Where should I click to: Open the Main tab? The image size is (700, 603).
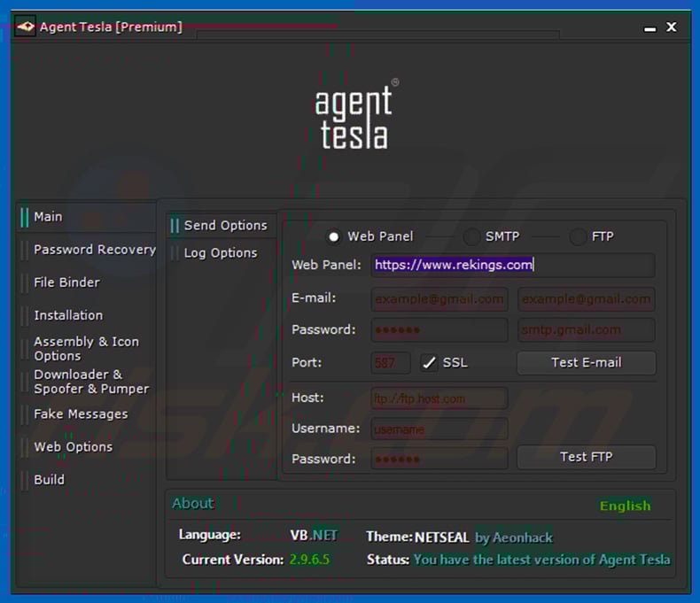pyautogui.click(x=87, y=217)
